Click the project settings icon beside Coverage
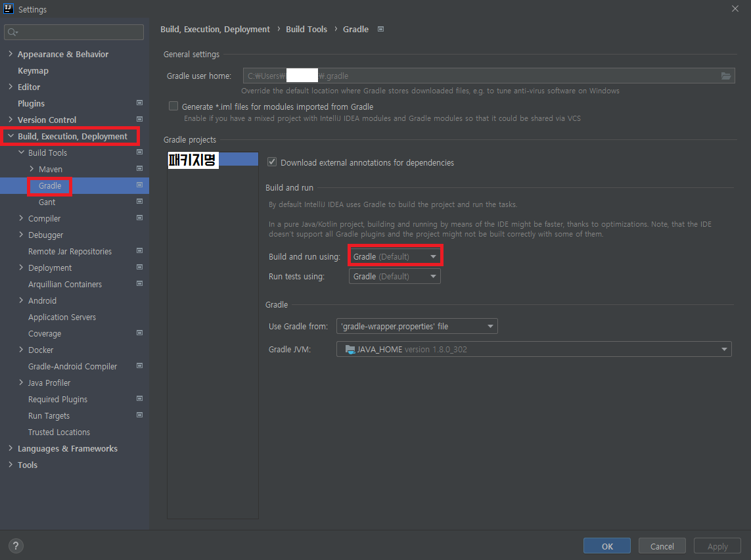Viewport: 751px width, 560px height. [x=140, y=333]
